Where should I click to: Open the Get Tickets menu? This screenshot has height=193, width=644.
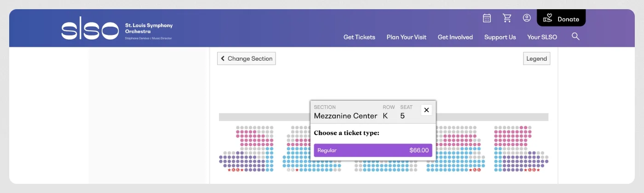click(359, 37)
